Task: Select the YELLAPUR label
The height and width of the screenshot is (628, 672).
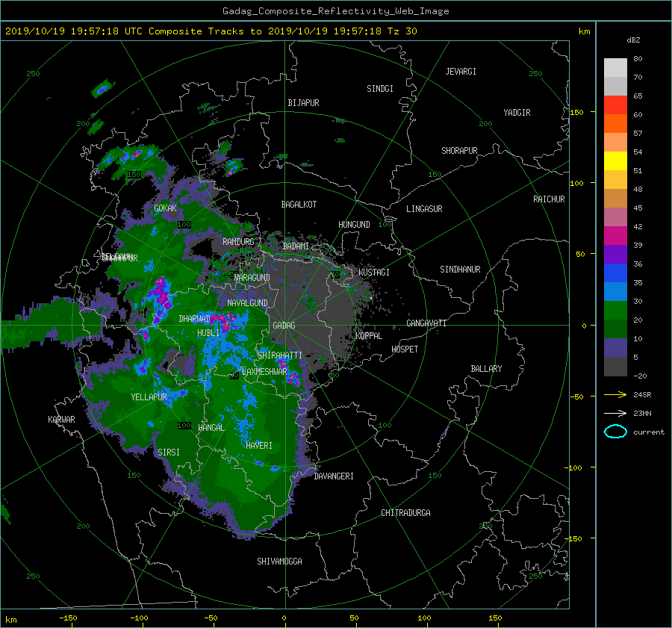Action: click(149, 397)
